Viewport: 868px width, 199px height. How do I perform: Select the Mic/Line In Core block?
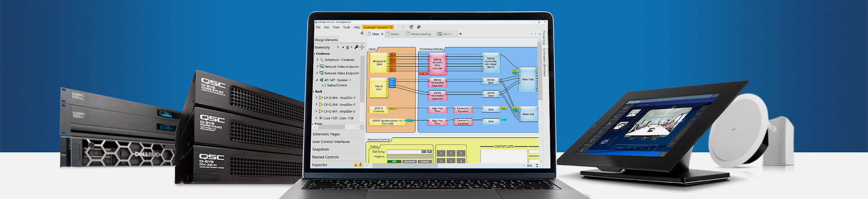pyautogui.click(x=379, y=63)
